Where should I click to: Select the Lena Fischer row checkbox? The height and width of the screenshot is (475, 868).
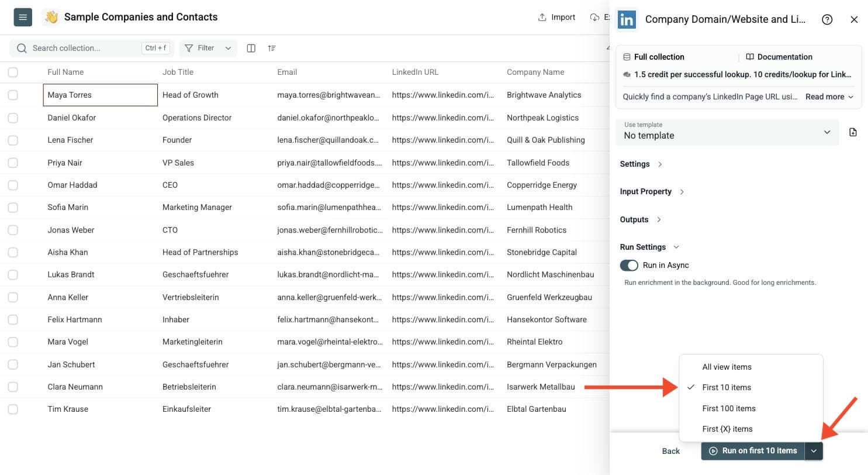click(x=13, y=140)
